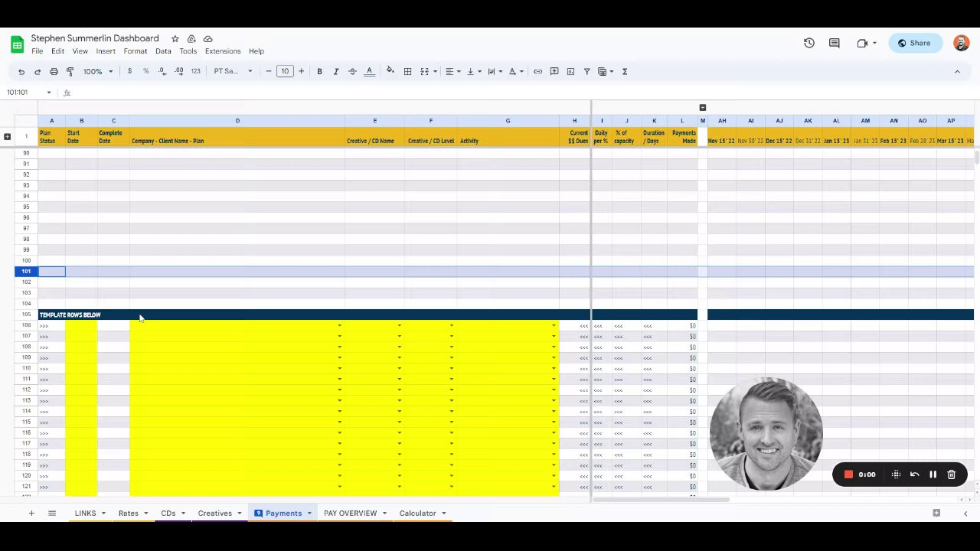Open the Data menu

pyautogui.click(x=163, y=51)
